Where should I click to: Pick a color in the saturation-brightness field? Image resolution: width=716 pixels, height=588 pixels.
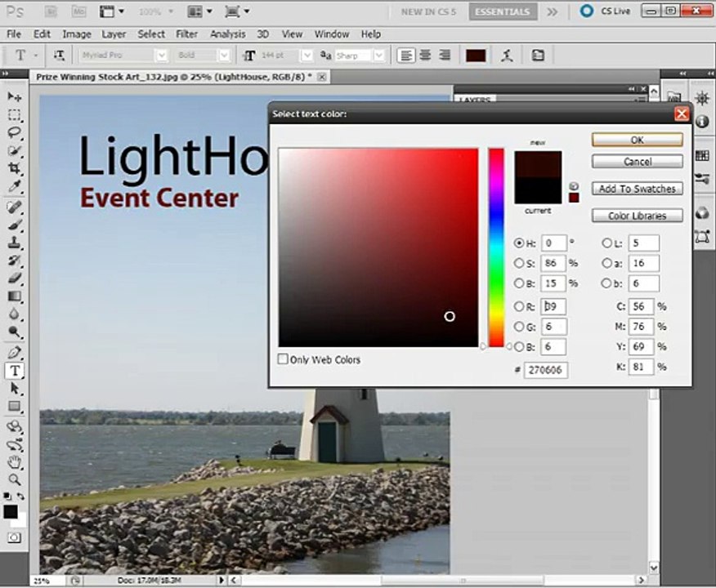pyautogui.click(x=378, y=247)
